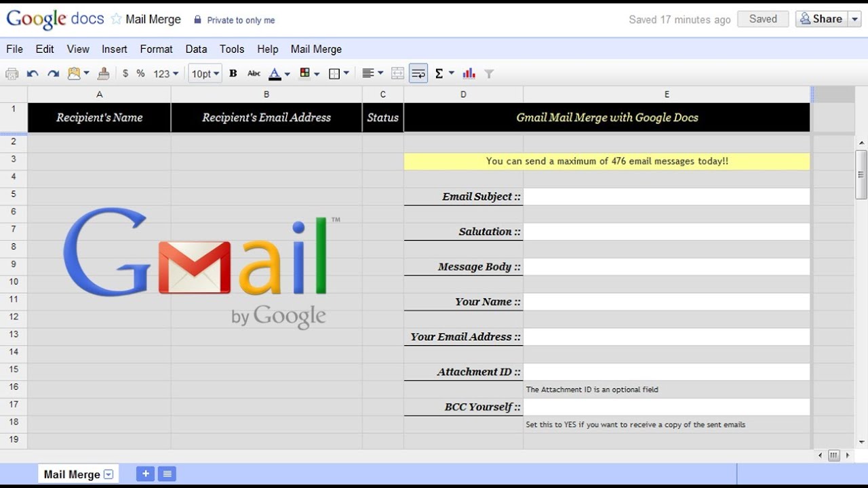Click the merge cells icon
This screenshot has height=488, width=868.
[x=398, y=73]
